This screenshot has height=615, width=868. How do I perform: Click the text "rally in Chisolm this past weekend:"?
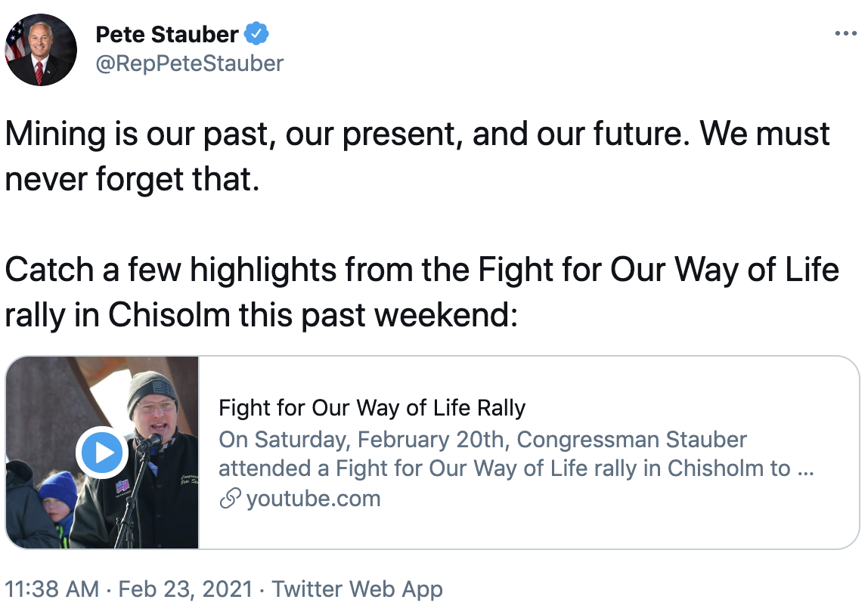[x=261, y=315]
